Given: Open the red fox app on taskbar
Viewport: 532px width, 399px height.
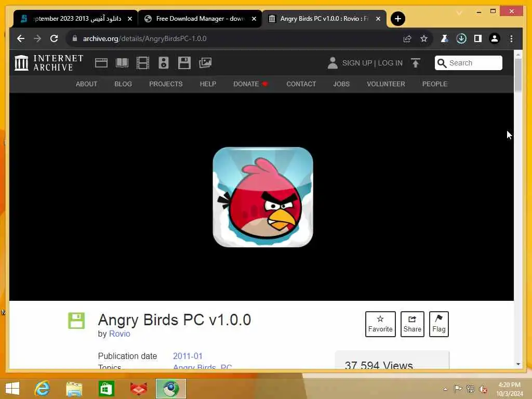Looking at the screenshot, I should coord(139,389).
